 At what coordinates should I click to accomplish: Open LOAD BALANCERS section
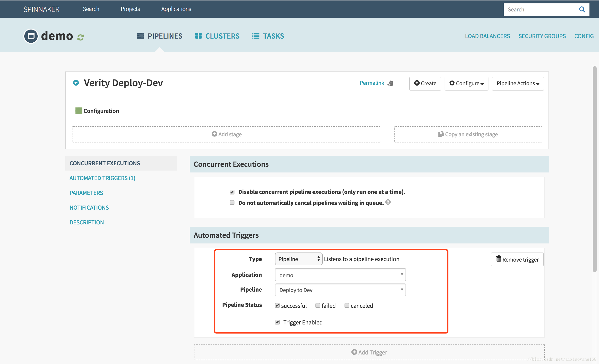[487, 36]
